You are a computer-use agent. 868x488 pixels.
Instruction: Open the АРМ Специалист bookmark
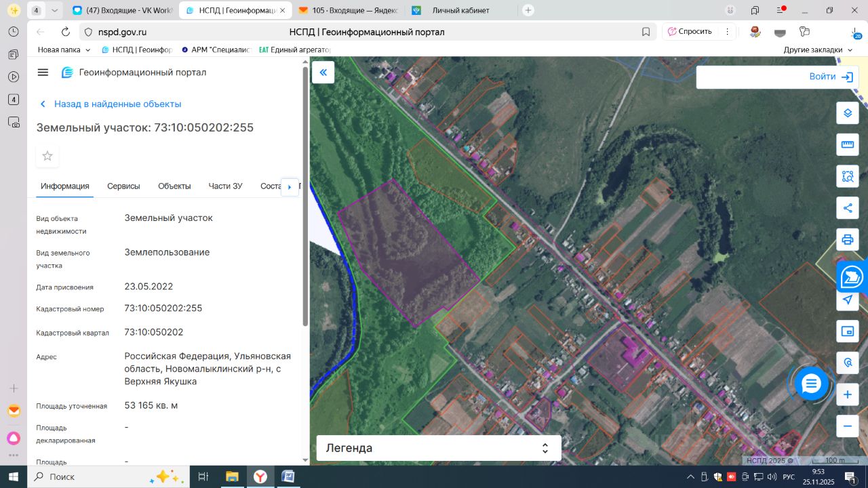pos(216,49)
